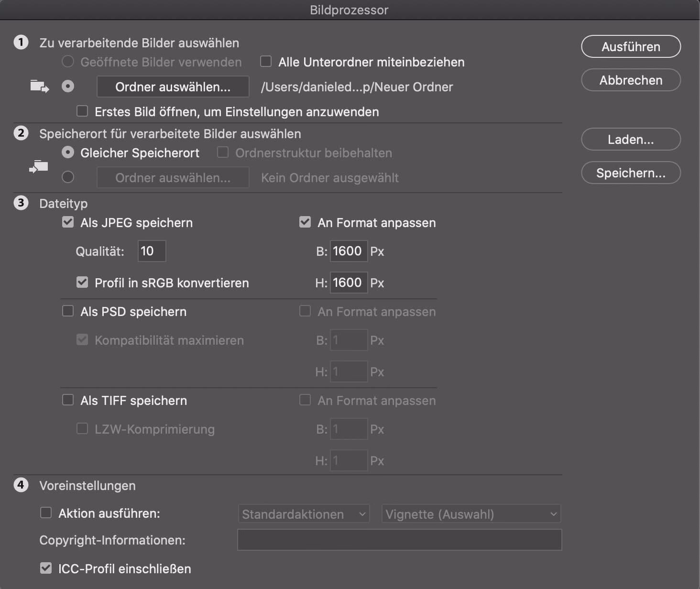Disable ICC-Profil einschließen
This screenshot has width=700, height=589.
[x=46, y=568]
